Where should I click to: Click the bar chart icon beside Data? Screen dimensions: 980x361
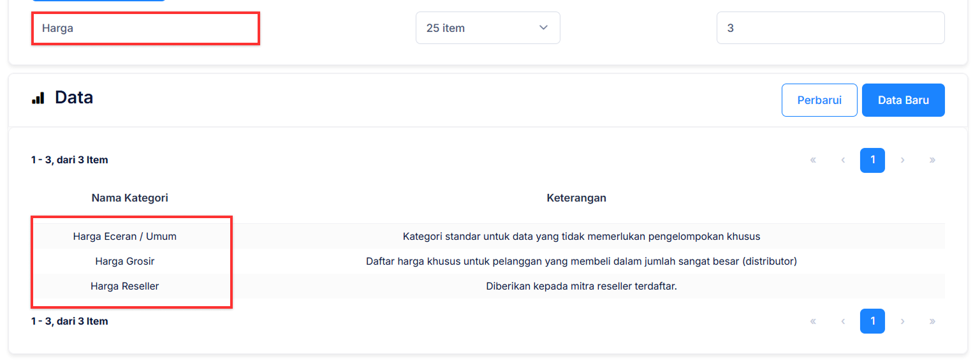click(x=38, y=98)
